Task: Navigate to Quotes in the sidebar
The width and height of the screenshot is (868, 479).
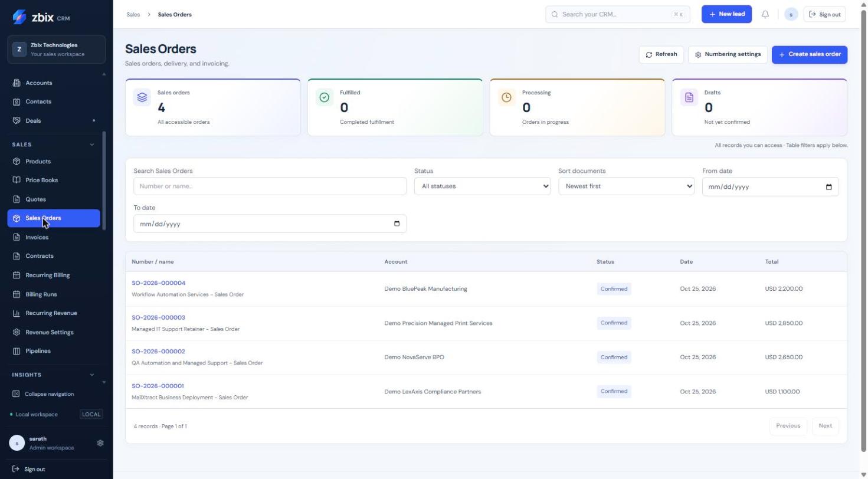Action: pyautogui.click(x=54, y=199)
